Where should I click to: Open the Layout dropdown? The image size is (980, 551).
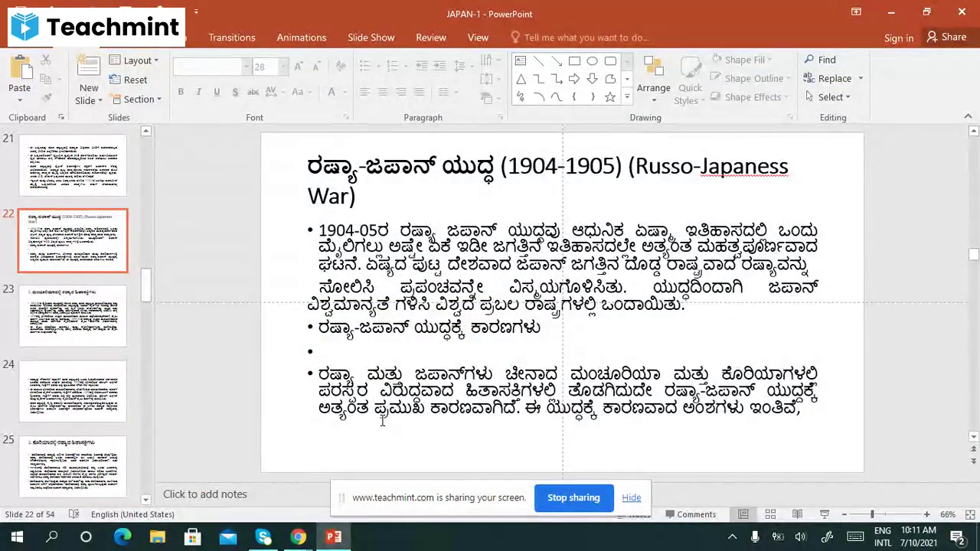tap(134, 60)
